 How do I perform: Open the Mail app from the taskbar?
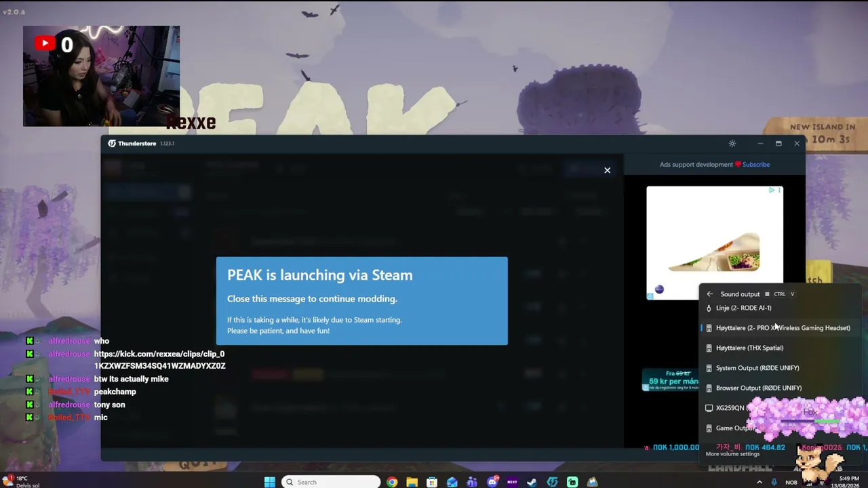pyautogui.click(x=452, y=482)
